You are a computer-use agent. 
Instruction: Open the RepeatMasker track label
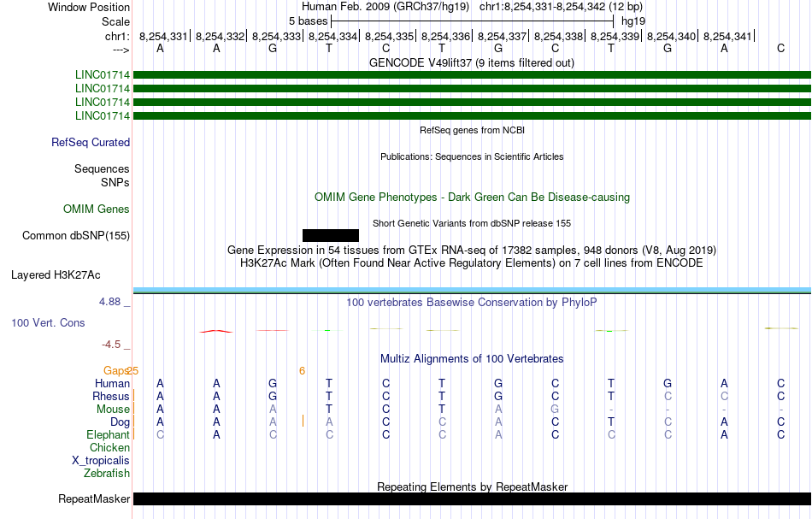[94, 498]
